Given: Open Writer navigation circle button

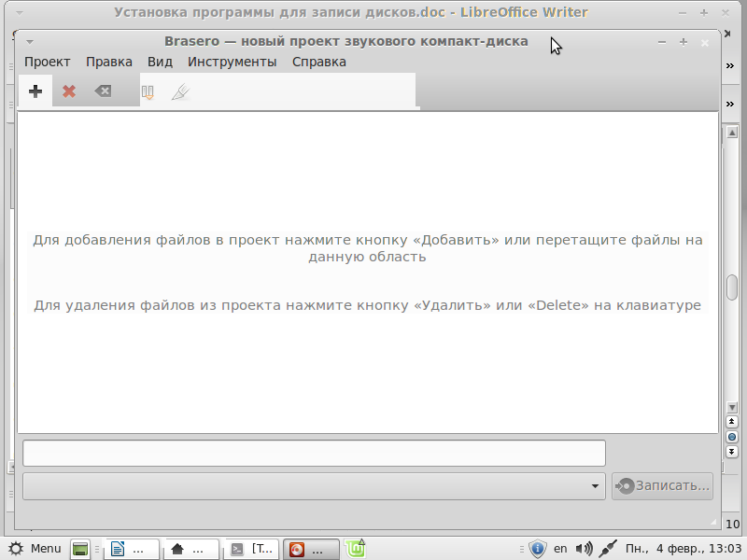Looking at the screenshot, I should click(x=732, y=437).
